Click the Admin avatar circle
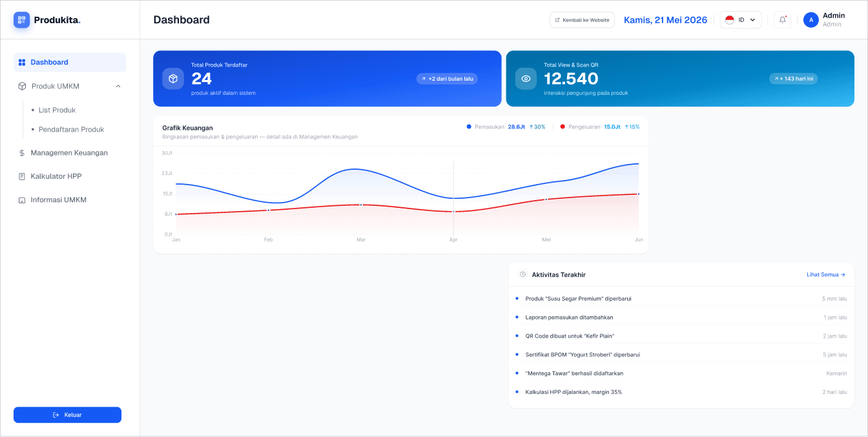The image size is (868, 437). 811,20
